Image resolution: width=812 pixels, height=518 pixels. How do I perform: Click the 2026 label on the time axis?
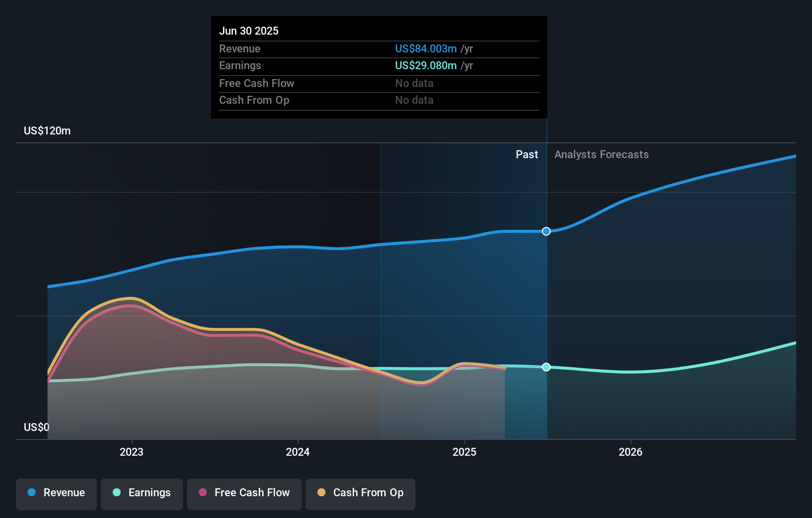point(631,452)
